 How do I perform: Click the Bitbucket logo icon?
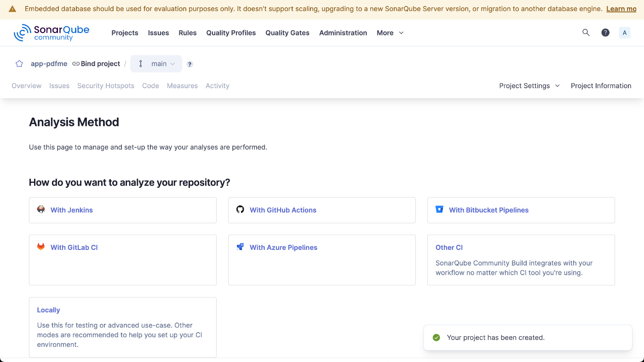(x=439, y=209)
